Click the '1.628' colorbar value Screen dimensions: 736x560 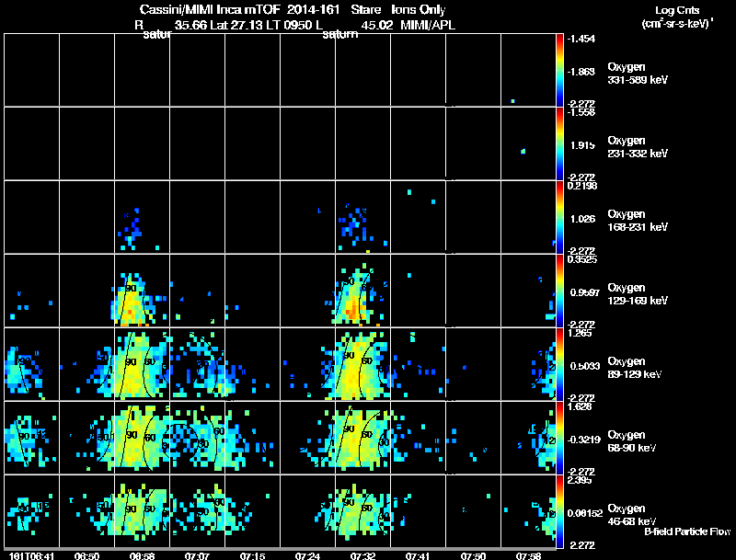click(580, 406)
